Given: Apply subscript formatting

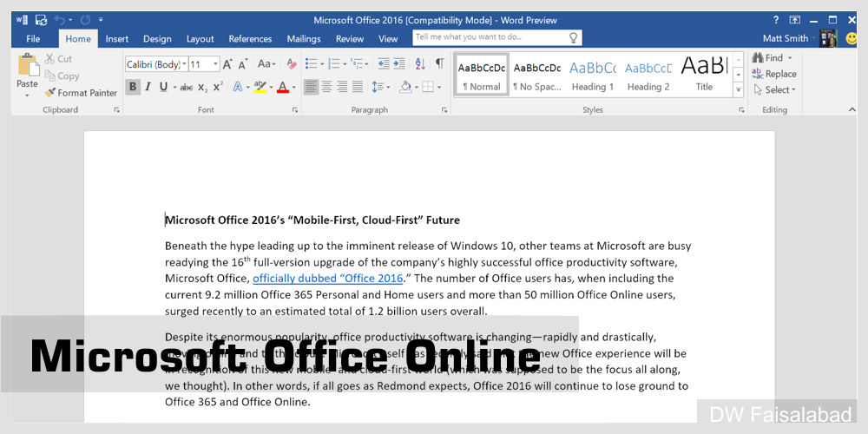Looking at the screenshot, I should tap(203, 87).
